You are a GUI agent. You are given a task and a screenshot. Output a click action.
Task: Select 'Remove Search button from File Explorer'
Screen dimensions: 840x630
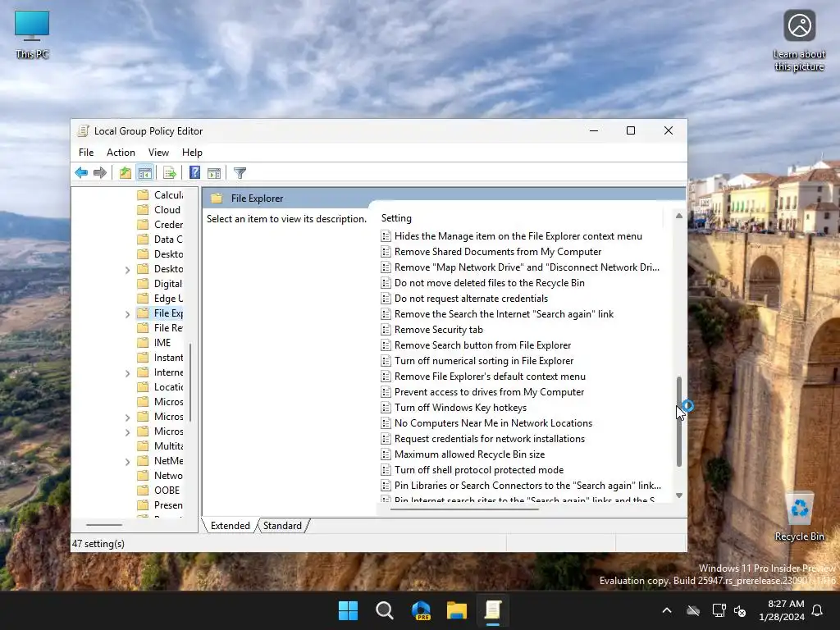[x=482, y=345]
